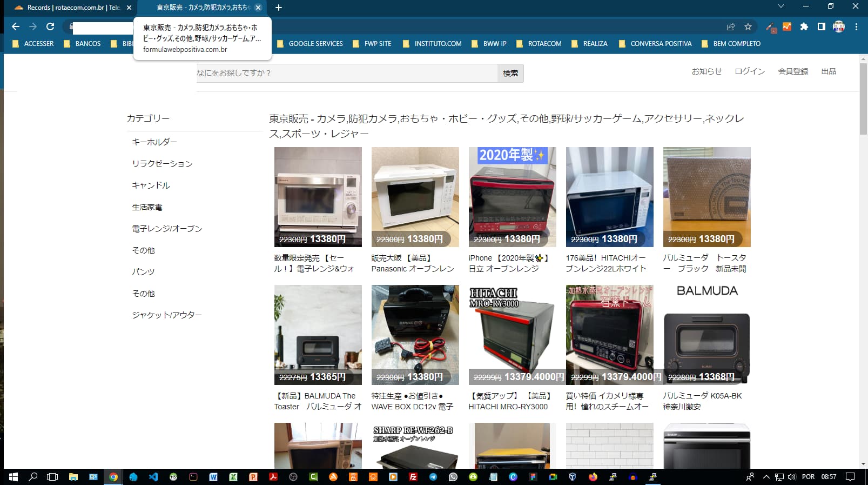Open the CONVERSA POSITIVA bookmark folder
868x485 pixels.
click(655, 44)
